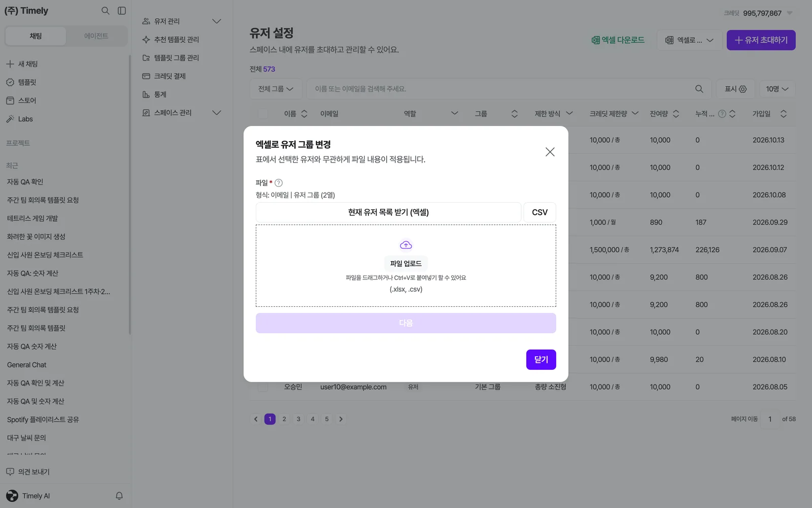The width and height of the screenshot is (812, 508).
Task: Open the 엑셀로 ... dropdown menu
Action: (689, 40)
